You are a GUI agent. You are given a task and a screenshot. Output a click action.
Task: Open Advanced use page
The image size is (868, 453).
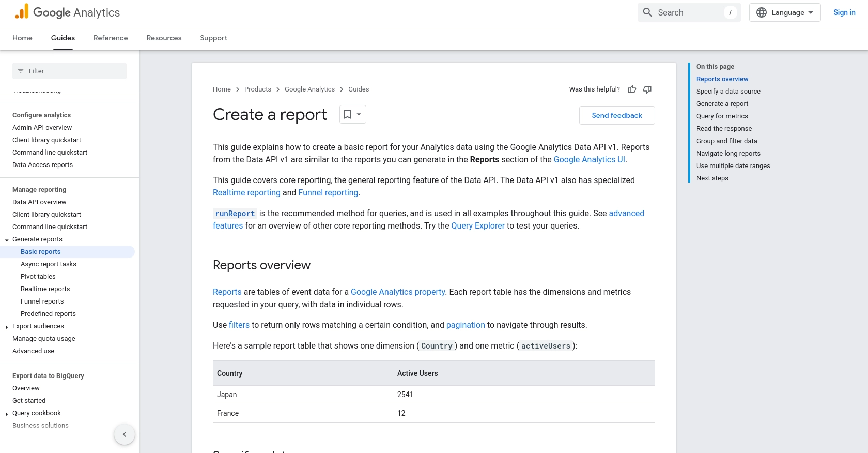tap(33, 351)
